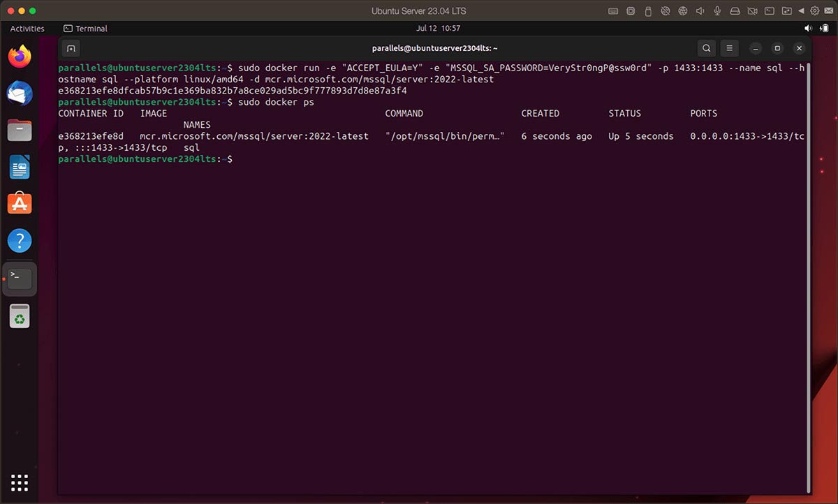Screen dimensions: 838x504
Task: Open the Trash from the dock
Action: 20,315
